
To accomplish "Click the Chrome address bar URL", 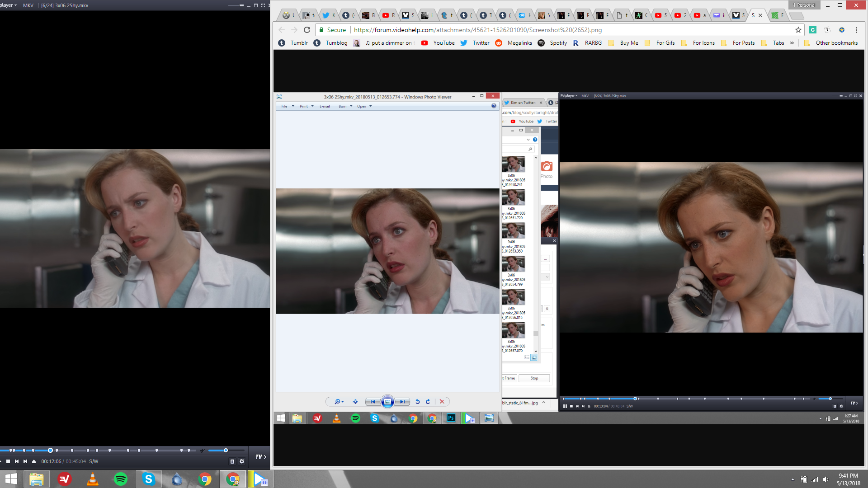I will [x=478, y=30].
